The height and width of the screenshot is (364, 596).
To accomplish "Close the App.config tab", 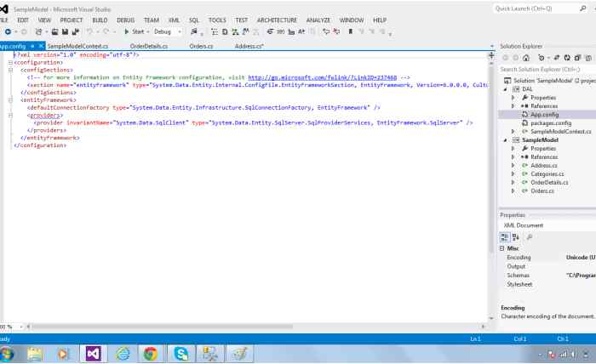I will click(x=41, y=46).
